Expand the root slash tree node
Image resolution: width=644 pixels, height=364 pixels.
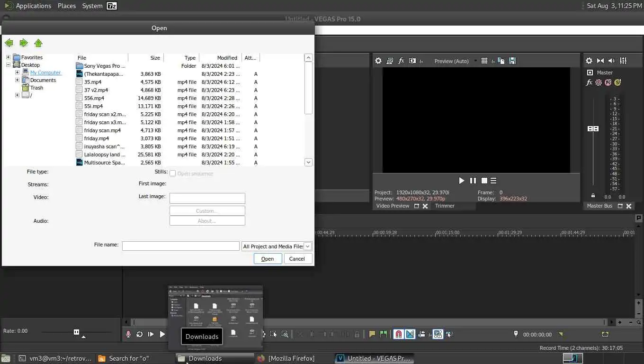[17, 95]
